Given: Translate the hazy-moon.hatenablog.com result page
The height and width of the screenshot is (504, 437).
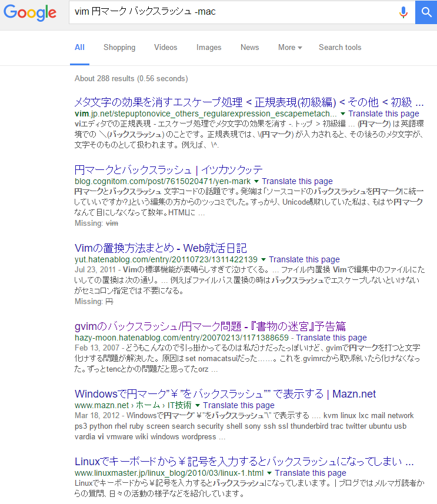Looking at the screenshot, I should pyautogui.click(x=331, y=338).
